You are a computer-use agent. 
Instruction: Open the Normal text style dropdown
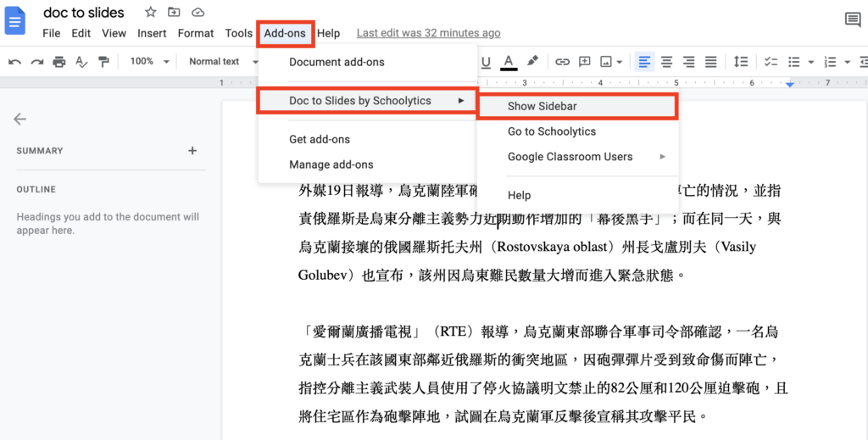pyautogui.click(x=220, y=61)
